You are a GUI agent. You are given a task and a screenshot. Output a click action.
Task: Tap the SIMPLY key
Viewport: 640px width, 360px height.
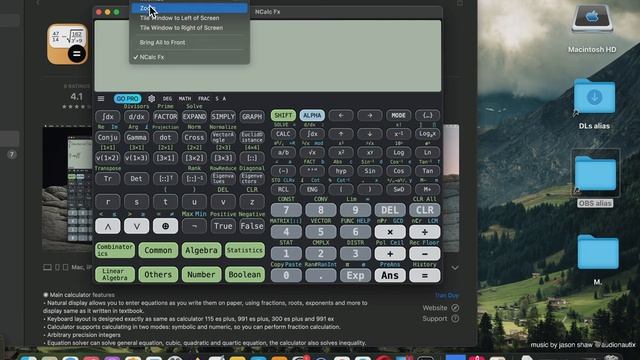tap(223, 117)
